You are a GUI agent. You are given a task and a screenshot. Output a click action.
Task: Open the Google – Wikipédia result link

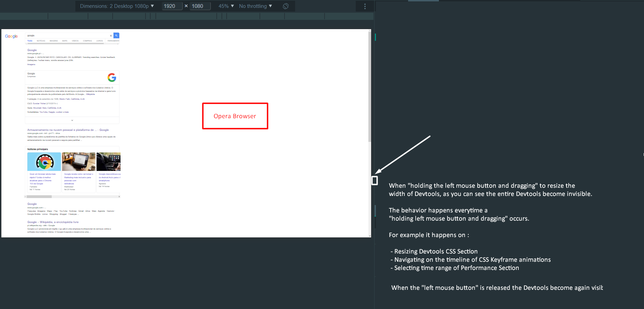[x=53, y=222]
